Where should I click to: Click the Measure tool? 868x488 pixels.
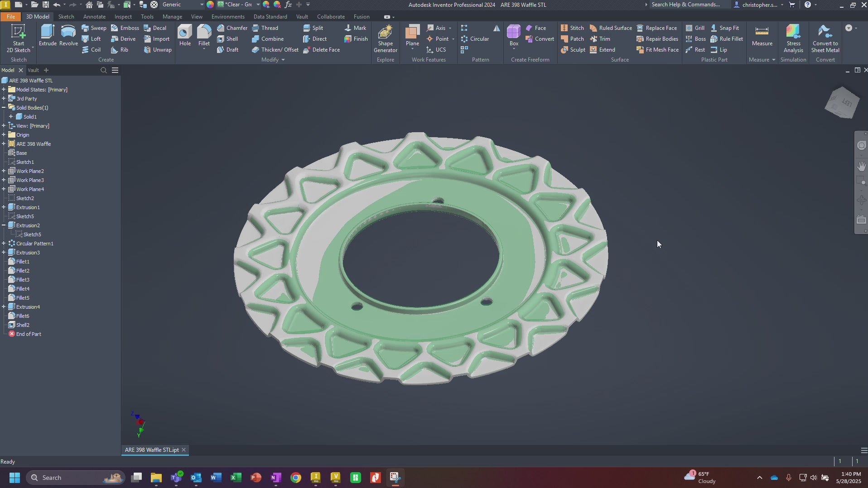(762, 35)
